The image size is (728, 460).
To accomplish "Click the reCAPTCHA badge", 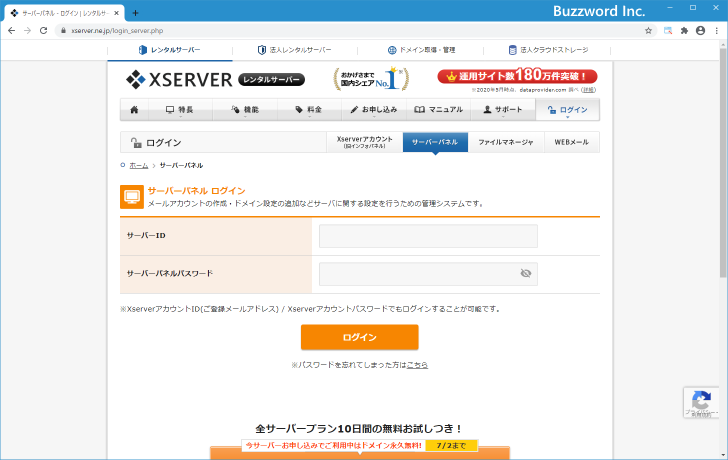I will pos(701,402).
